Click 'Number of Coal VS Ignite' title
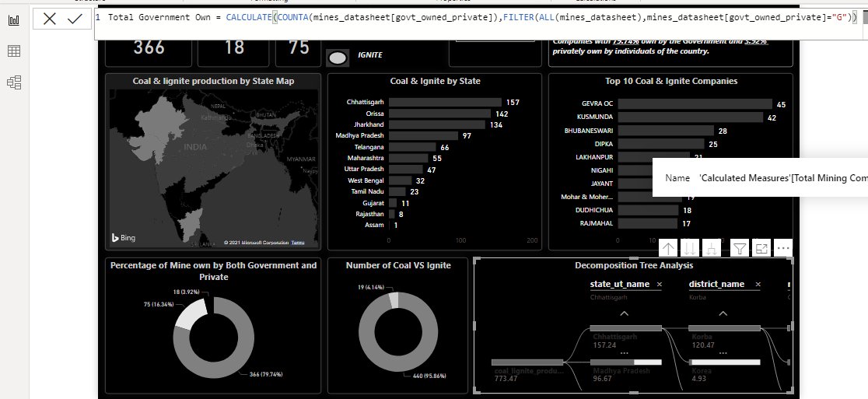The height and width of the screenshot is (399, 868). click(398, 265)
